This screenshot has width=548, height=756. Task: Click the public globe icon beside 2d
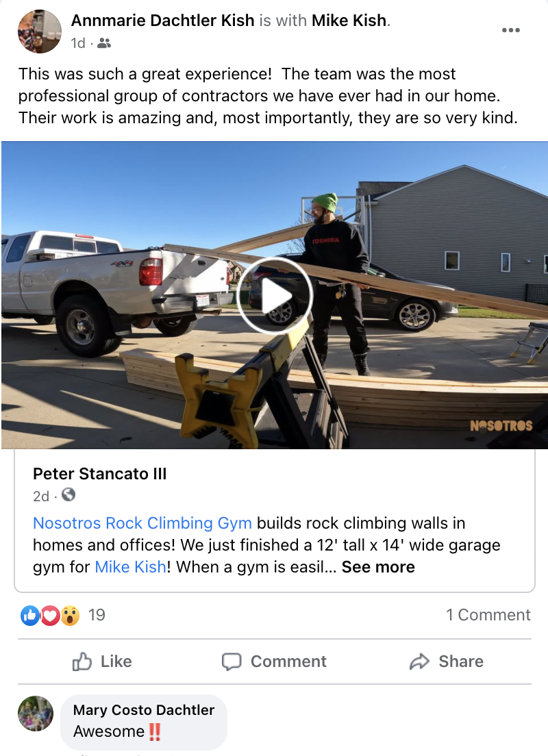68,494
